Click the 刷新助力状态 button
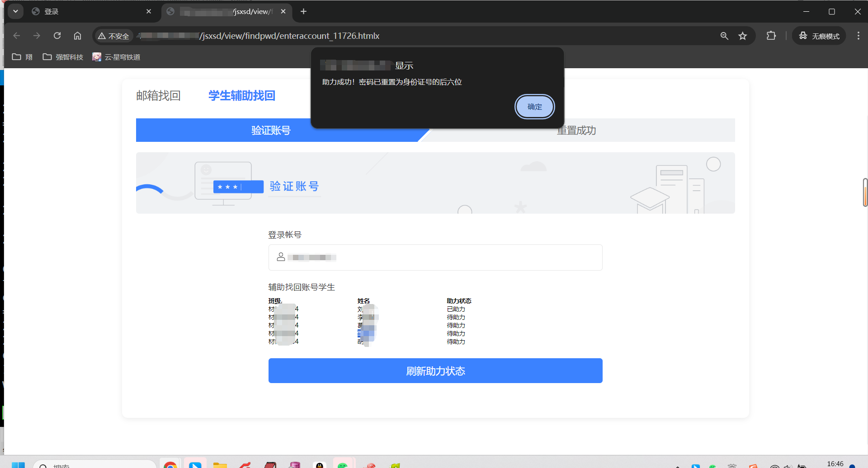 coord(435,371)
